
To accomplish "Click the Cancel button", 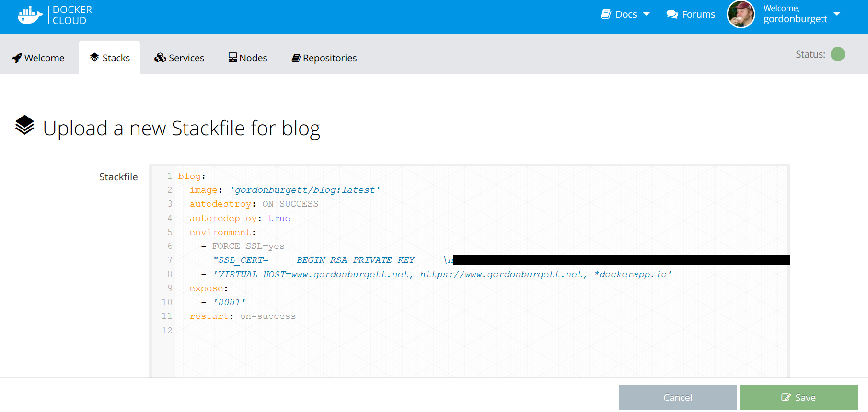I will tap(678, 398).
